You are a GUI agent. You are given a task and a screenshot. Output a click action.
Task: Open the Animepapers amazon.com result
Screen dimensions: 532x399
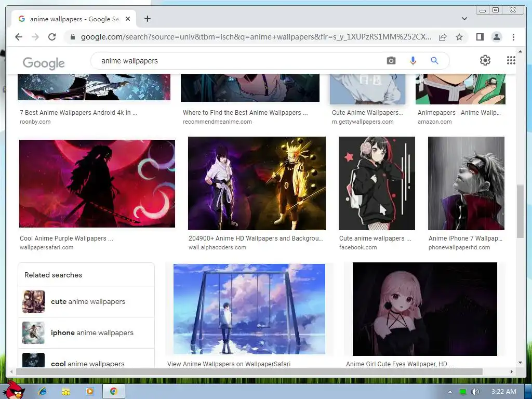[x=459, y=113]
